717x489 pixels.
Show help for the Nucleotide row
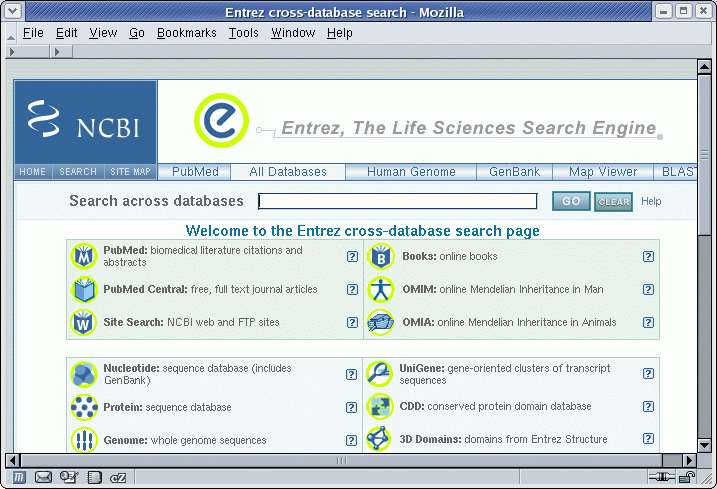pos(351,374)
